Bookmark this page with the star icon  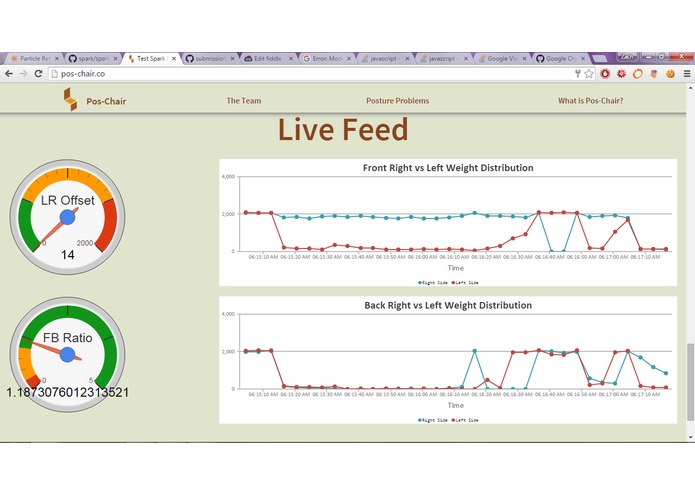pos(589,74)
